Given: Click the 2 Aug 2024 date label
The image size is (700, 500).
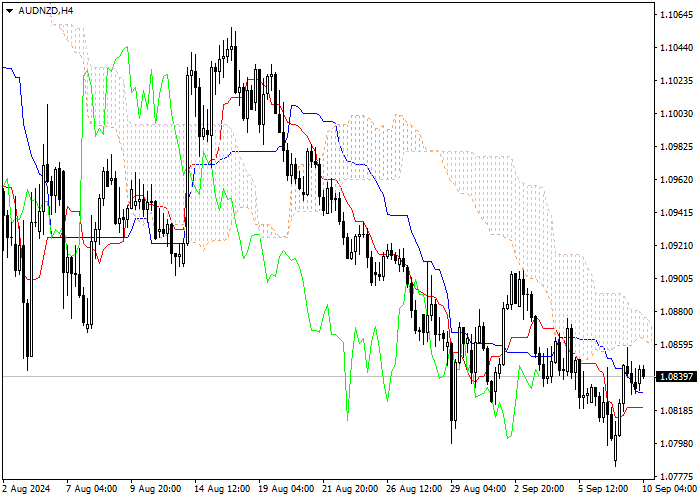Looking at the screenshot, I should click(x=27, y=489).
